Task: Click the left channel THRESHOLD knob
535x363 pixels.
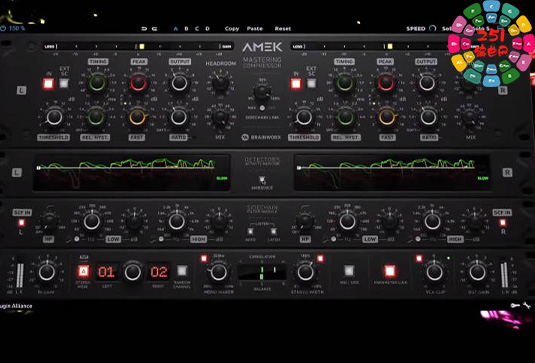Action: 54,117
